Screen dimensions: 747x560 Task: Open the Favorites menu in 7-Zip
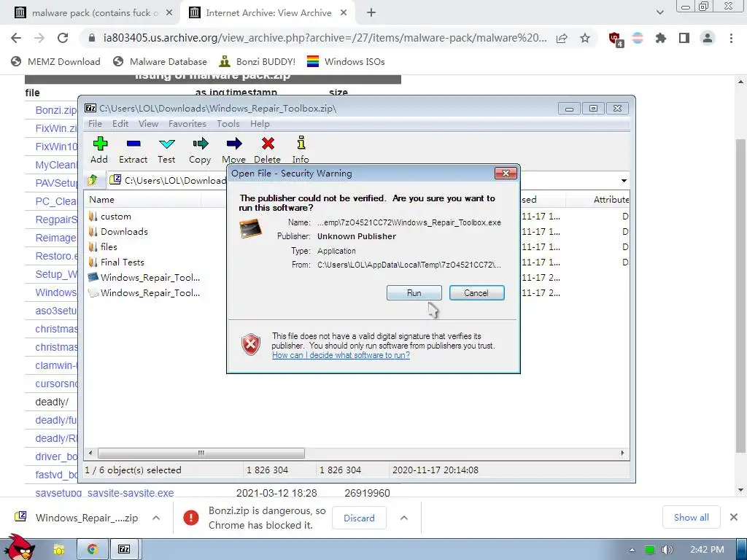187,124
